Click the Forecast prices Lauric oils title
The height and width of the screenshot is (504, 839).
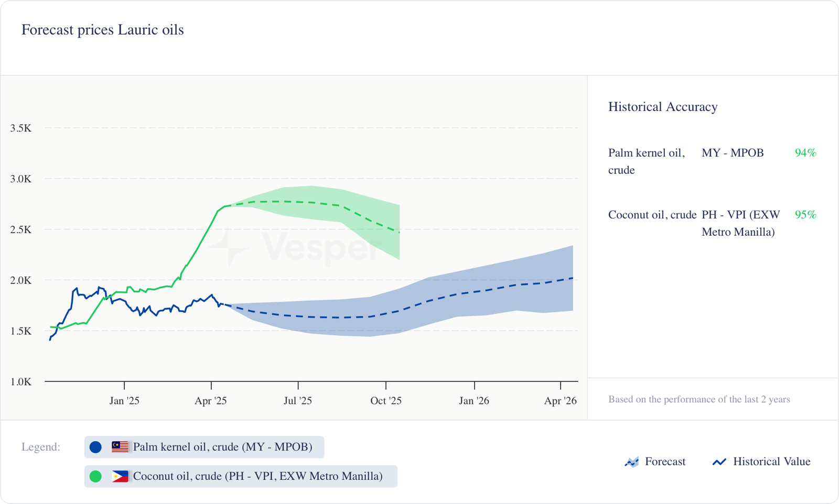103,30
